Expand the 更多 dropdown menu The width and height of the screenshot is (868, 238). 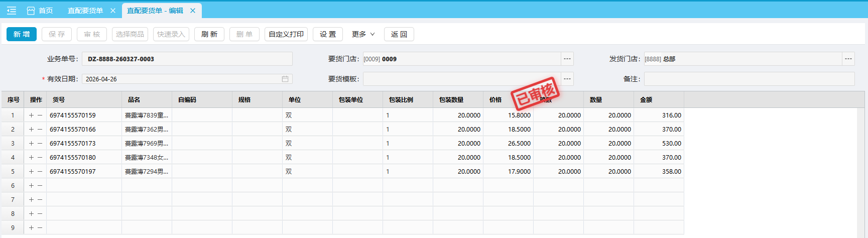(363, 34)
